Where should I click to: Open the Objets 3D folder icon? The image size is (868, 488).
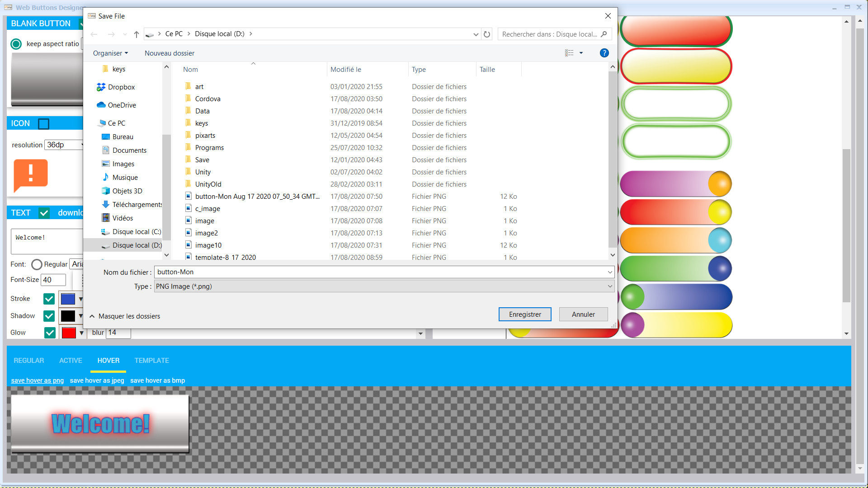coord(105,191)
